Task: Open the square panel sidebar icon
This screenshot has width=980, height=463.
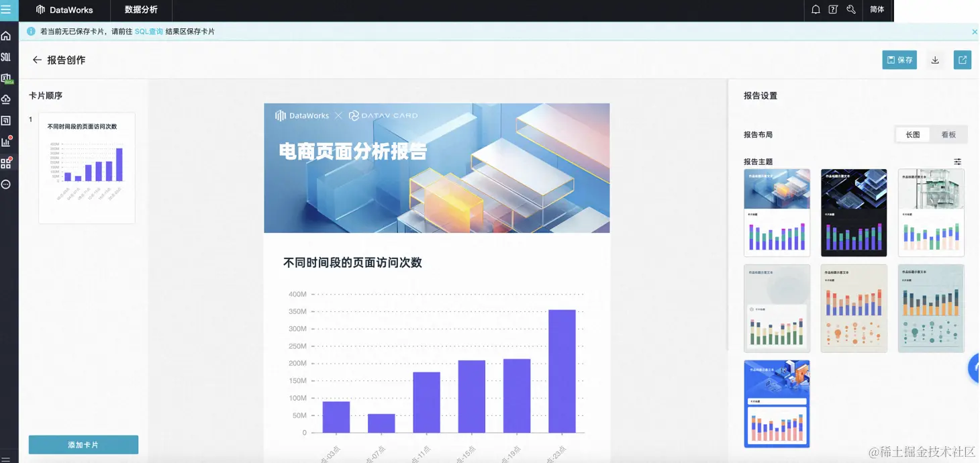Action: [6, 121]
